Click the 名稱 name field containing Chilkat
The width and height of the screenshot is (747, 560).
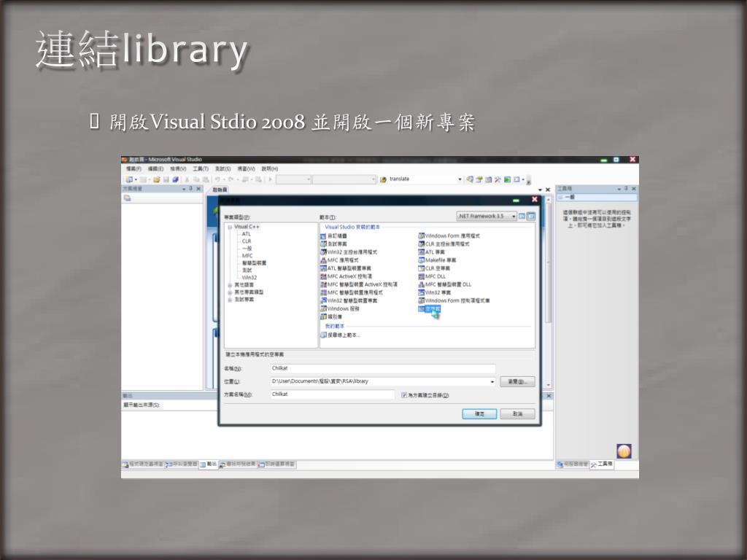point(383,368)
